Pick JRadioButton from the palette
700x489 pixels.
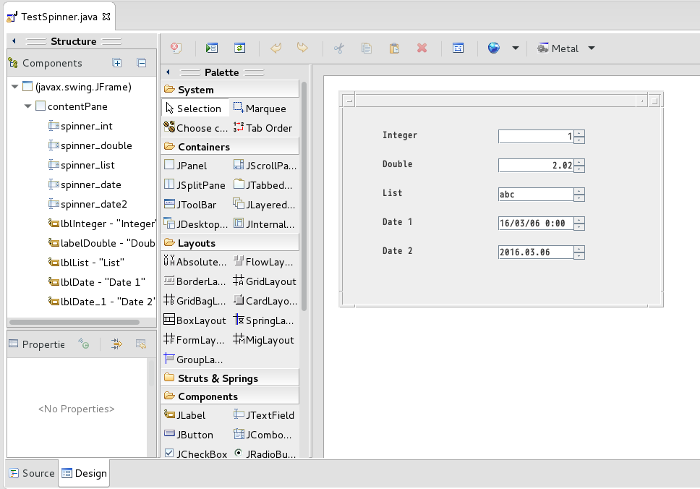[x=265, y=454]
